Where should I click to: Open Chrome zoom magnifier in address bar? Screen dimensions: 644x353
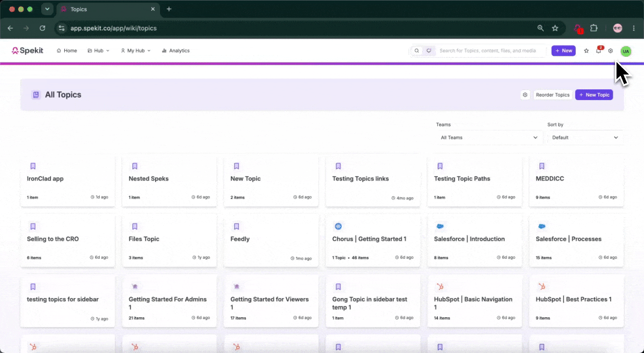(540, 28)
